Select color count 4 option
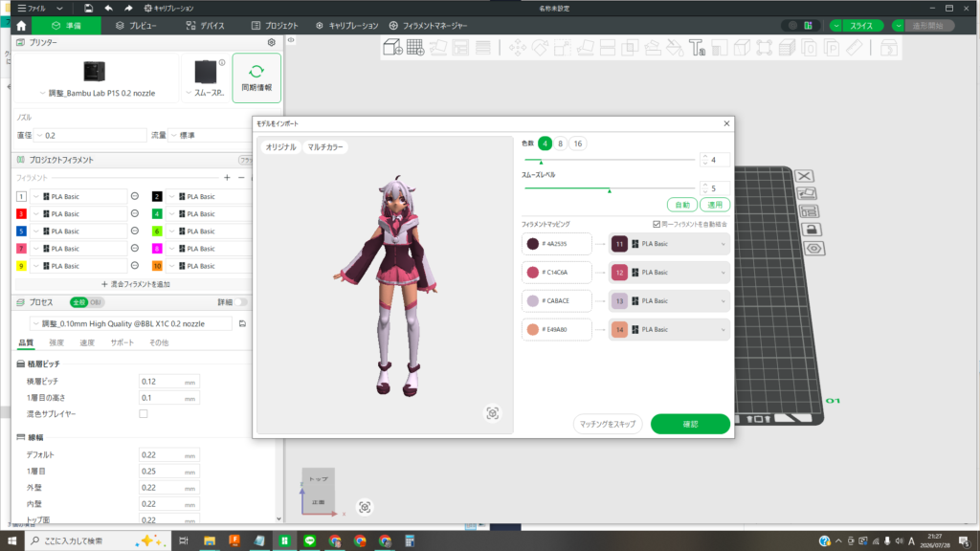Image resolution: width=980 pixels, height=551 pixels. click(545, 143)
